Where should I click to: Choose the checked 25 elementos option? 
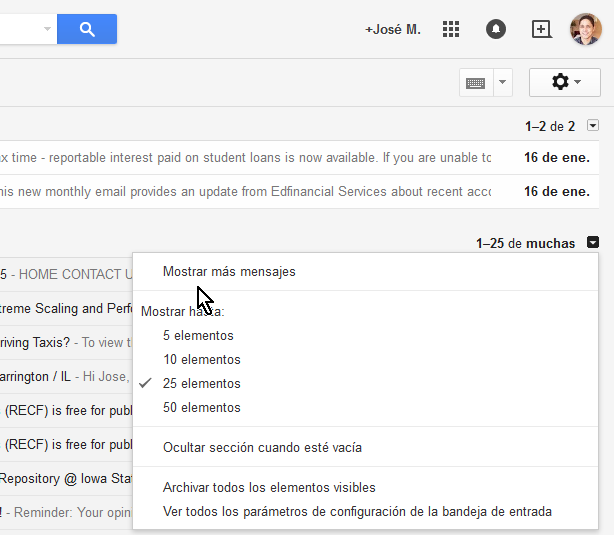[201, 384]
